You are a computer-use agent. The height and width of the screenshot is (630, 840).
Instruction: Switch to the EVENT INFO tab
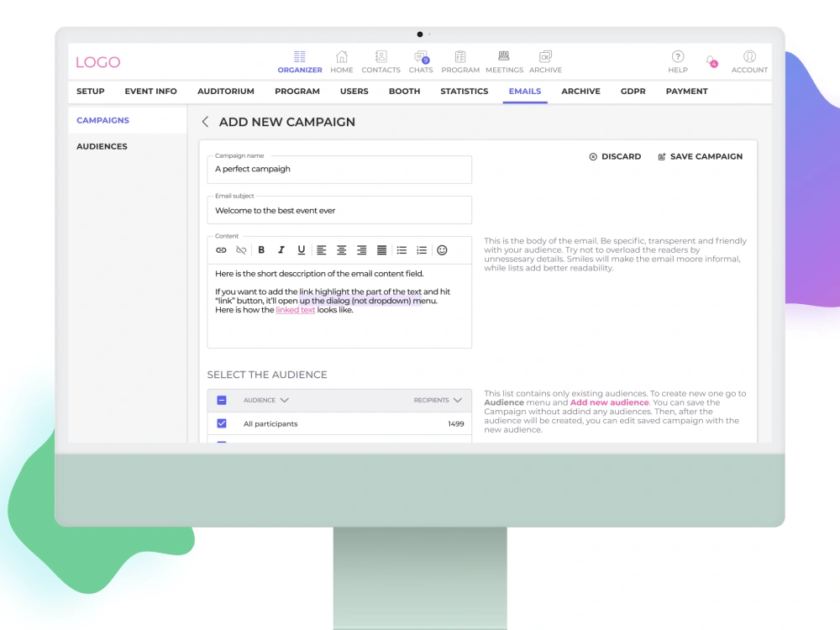[150, 91]
